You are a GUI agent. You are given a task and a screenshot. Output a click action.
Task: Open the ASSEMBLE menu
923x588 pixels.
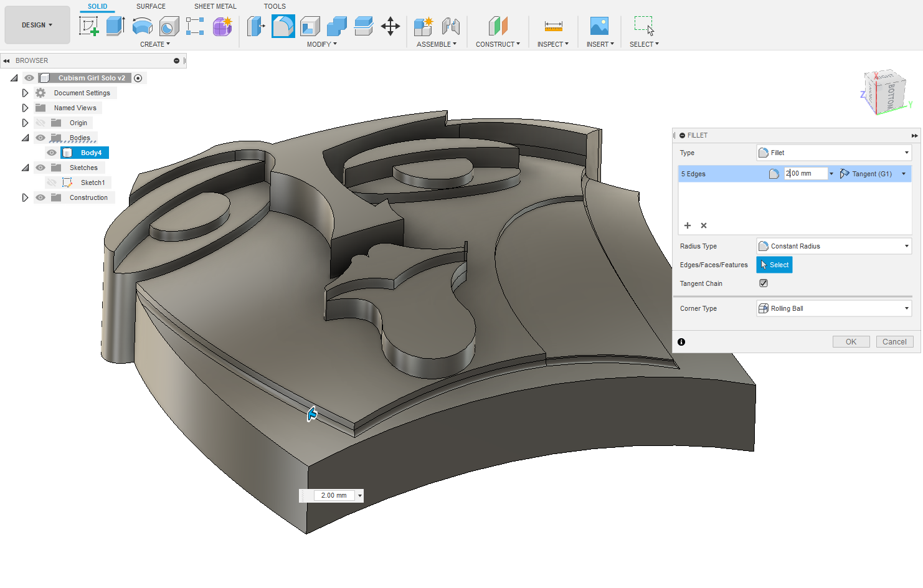(x=437, y=44)
